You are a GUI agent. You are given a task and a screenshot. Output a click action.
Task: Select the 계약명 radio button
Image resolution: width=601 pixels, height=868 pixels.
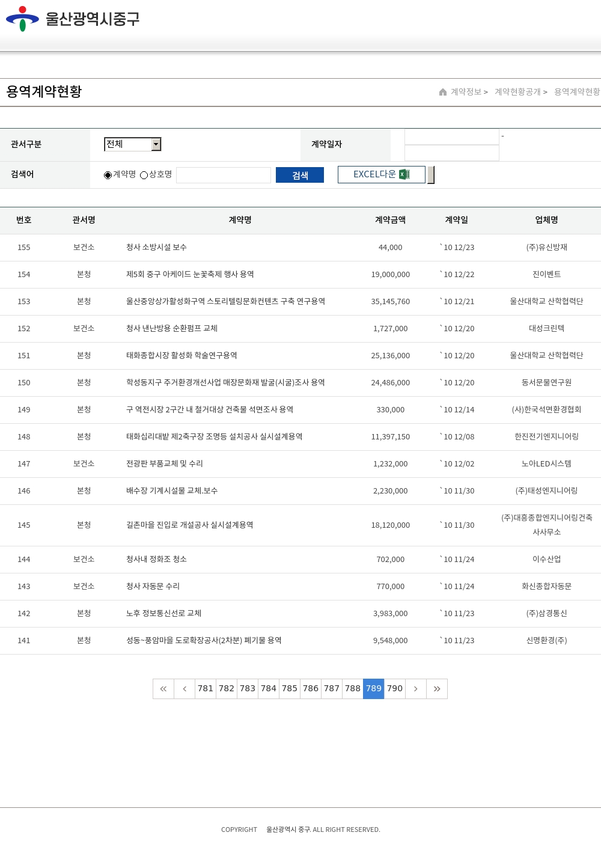pos(108,175)
